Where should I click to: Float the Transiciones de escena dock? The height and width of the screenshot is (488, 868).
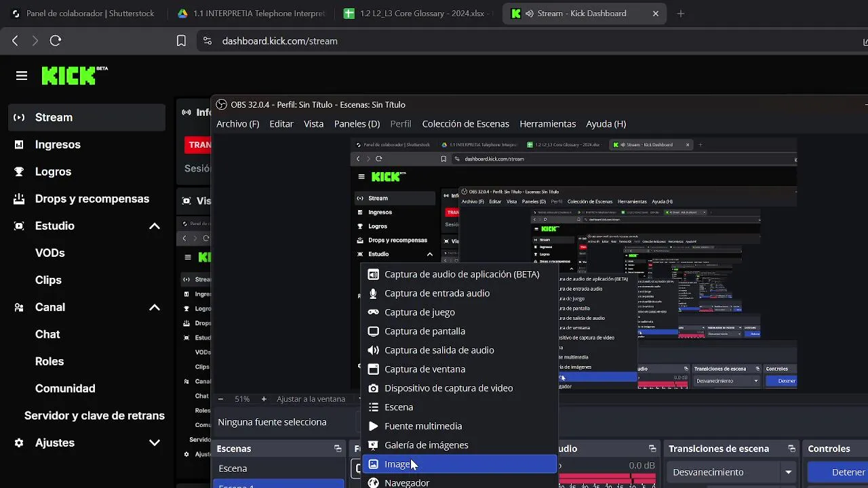pos(791,449)
